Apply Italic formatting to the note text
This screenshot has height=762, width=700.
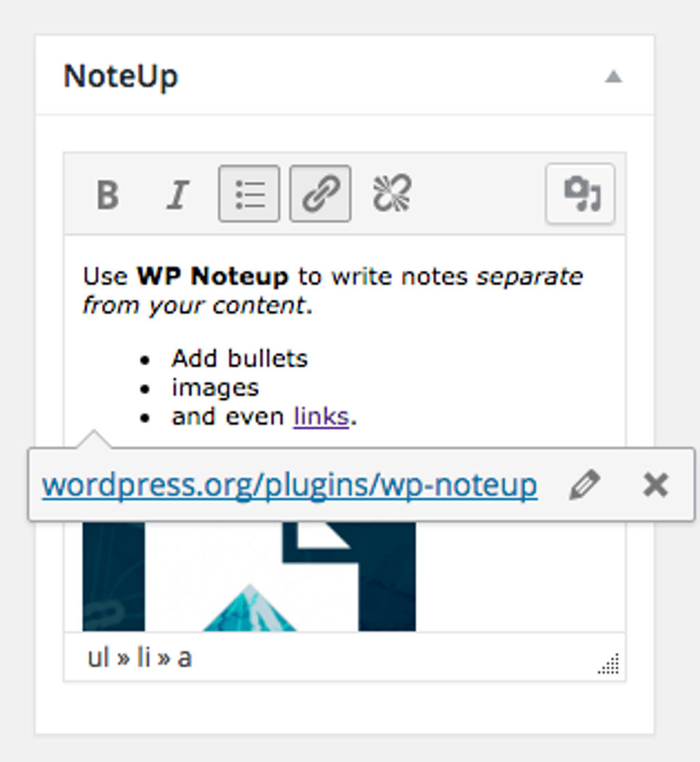pyautogui.click(x=176, y=194)
